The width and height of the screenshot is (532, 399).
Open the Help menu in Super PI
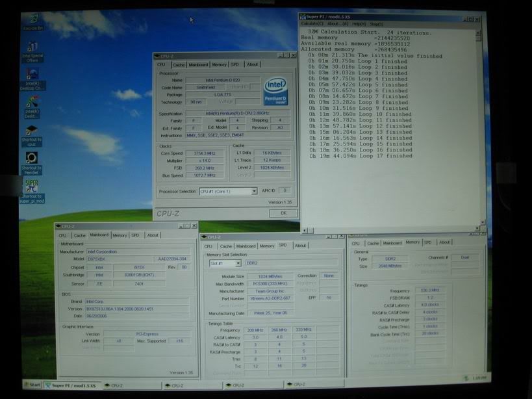[359, 23]
